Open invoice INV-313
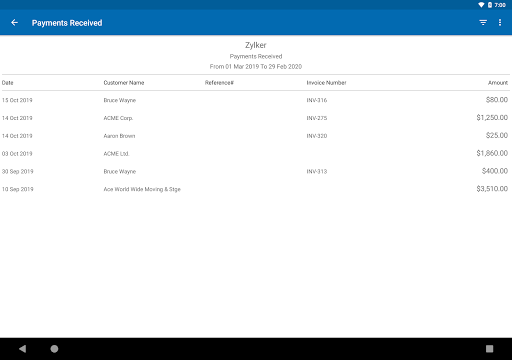The height and width of the screenshot is (360, 512). coord(317,171)
